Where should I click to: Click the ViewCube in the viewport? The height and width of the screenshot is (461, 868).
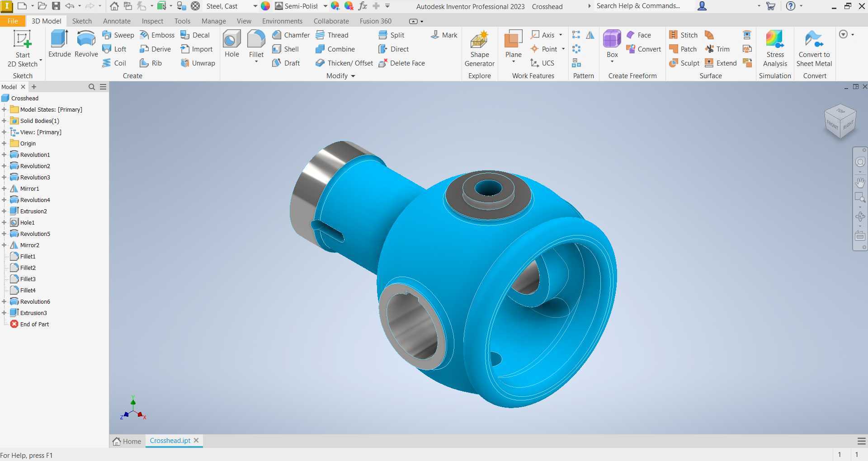(x=840, y=121)
